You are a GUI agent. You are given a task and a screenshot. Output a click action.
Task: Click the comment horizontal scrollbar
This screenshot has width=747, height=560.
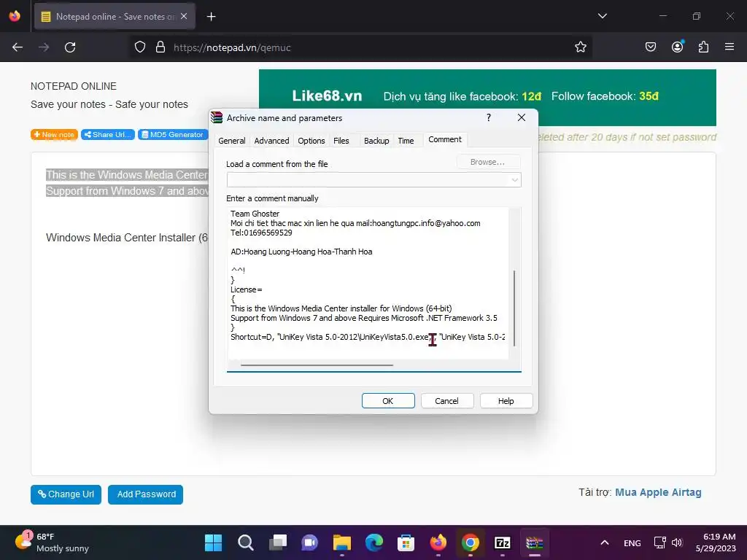click(x=317, y=365)
